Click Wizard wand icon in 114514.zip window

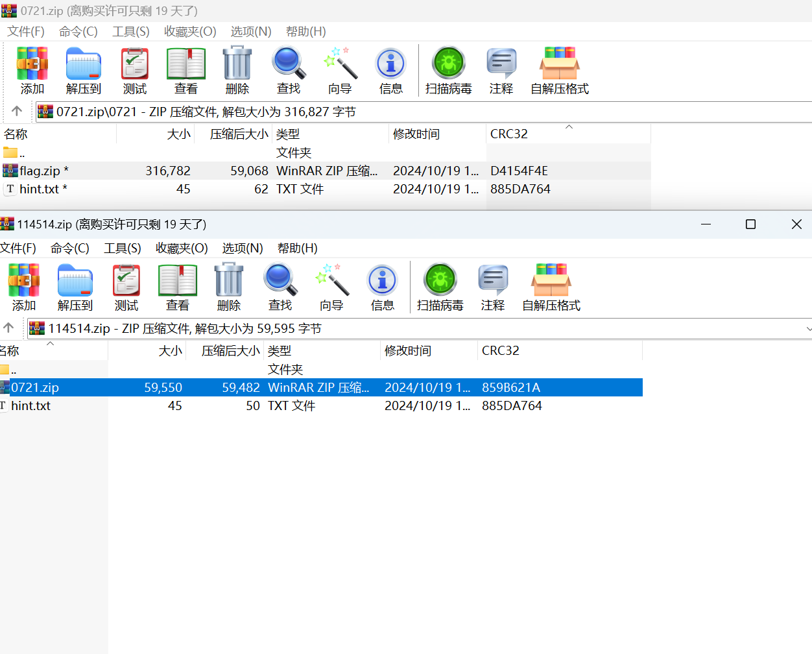(331, 280)
